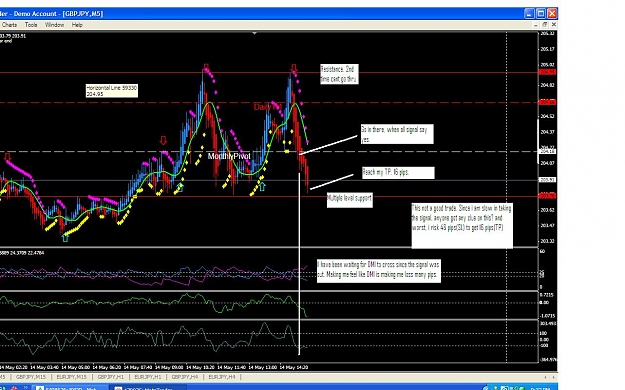
Task: Click the red sell arrow above right peak
Action: [x=294, y=67]
